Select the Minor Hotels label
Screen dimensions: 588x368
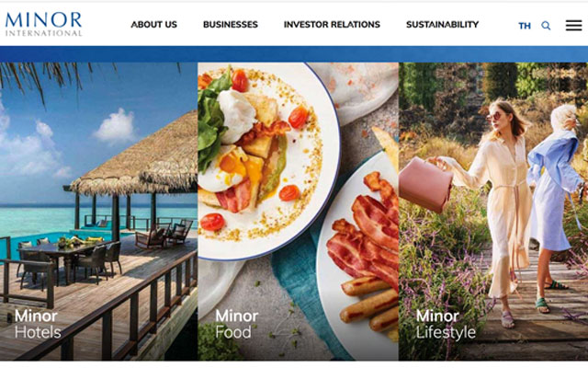pos(38,324)
